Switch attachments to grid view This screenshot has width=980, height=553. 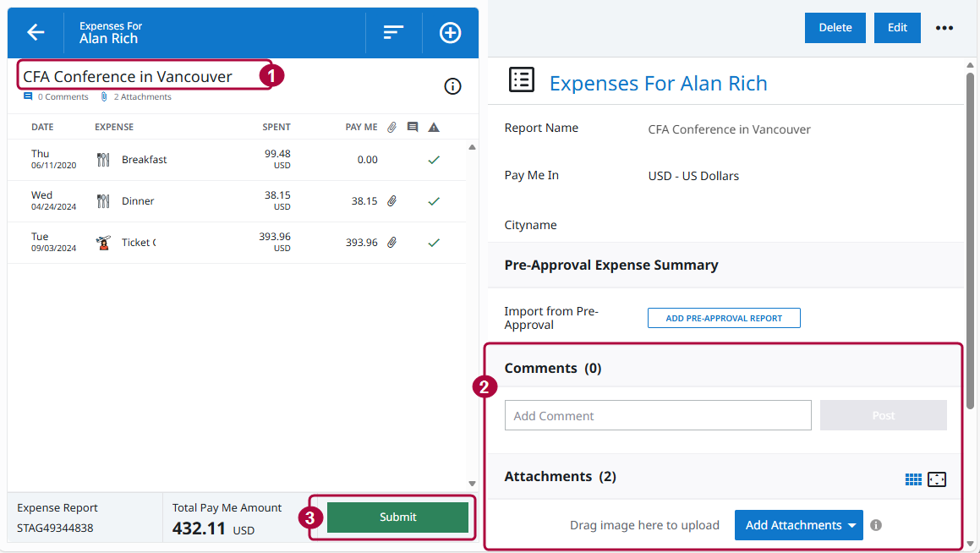click(913, 479)
